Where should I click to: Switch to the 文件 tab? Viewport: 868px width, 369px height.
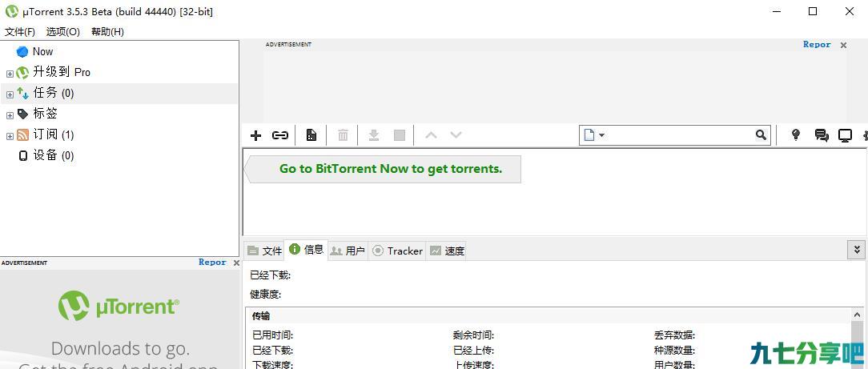264,251
